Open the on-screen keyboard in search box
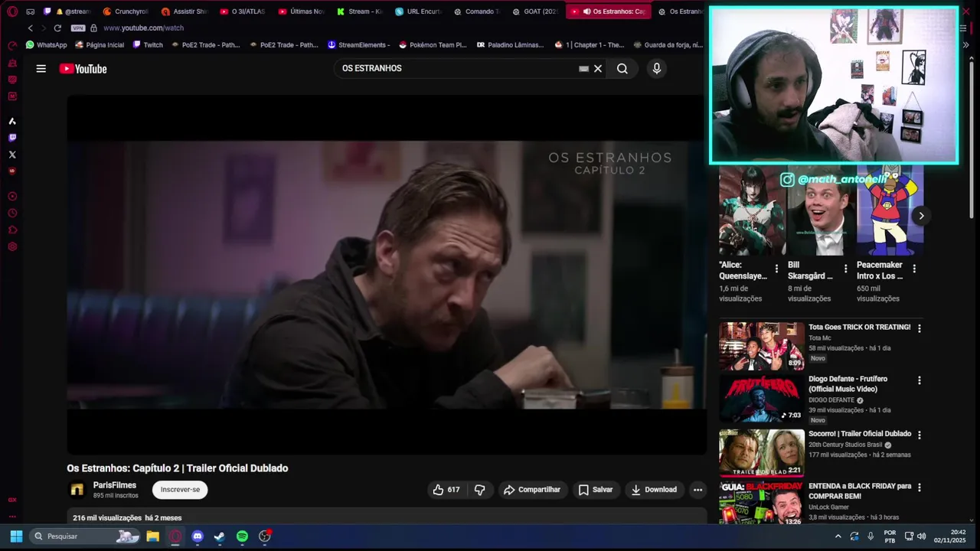This screenshot has width=980, height=551. (x=583, y=68)
